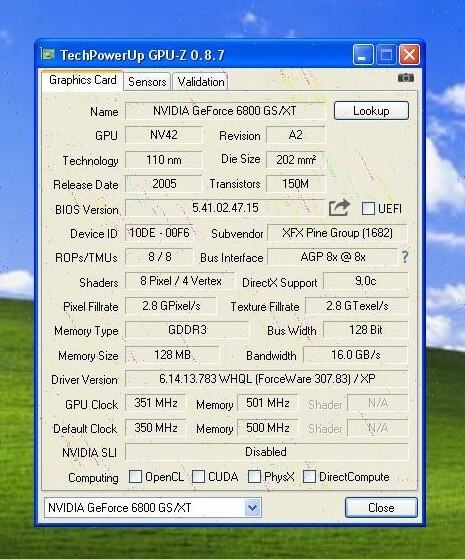
Task: Toggle the CUDA checkbox
Action: [x=198, y=476]
